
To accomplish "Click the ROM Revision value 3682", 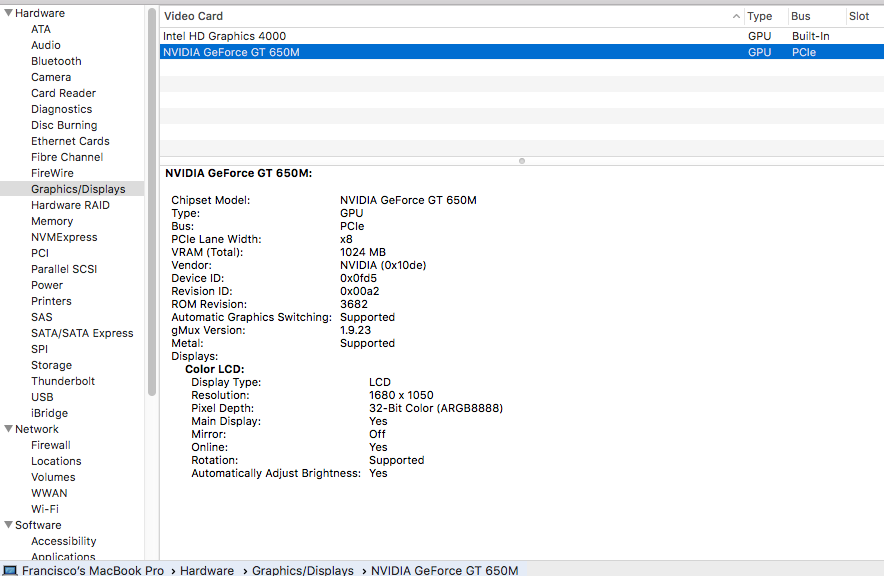I will pyautogui.click(x=353, y=304).
